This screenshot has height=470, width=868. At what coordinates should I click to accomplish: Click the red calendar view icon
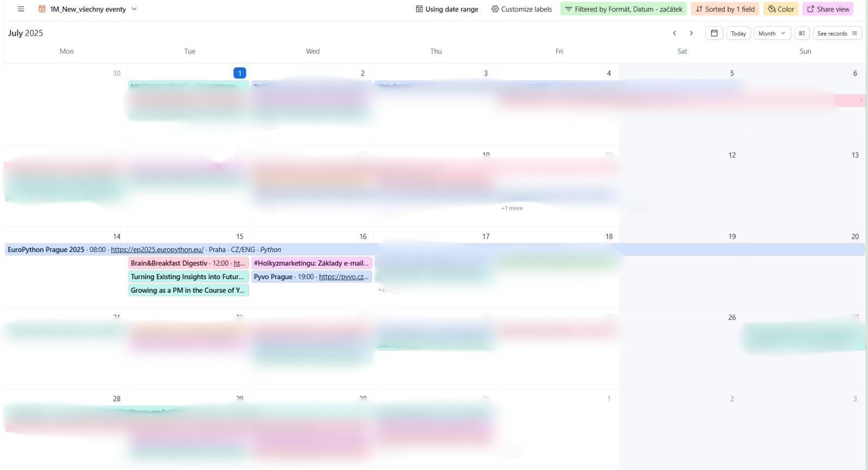pos(42,9)
